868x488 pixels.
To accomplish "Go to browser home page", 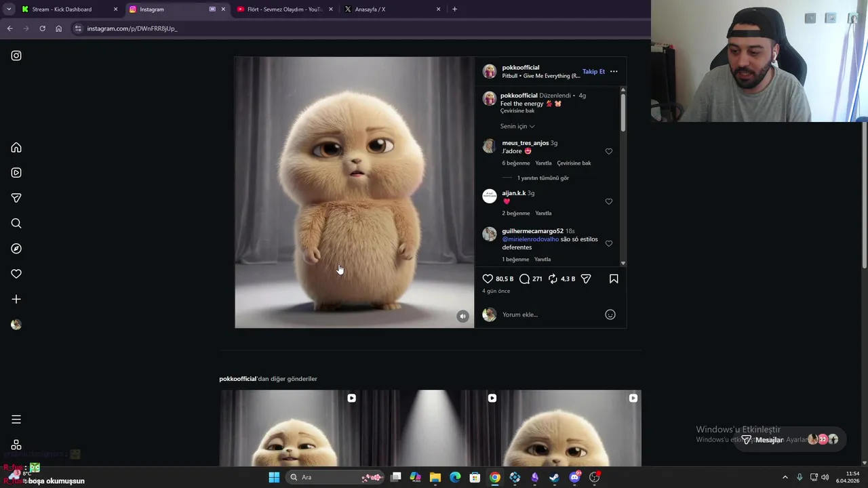I will [58, 28].
